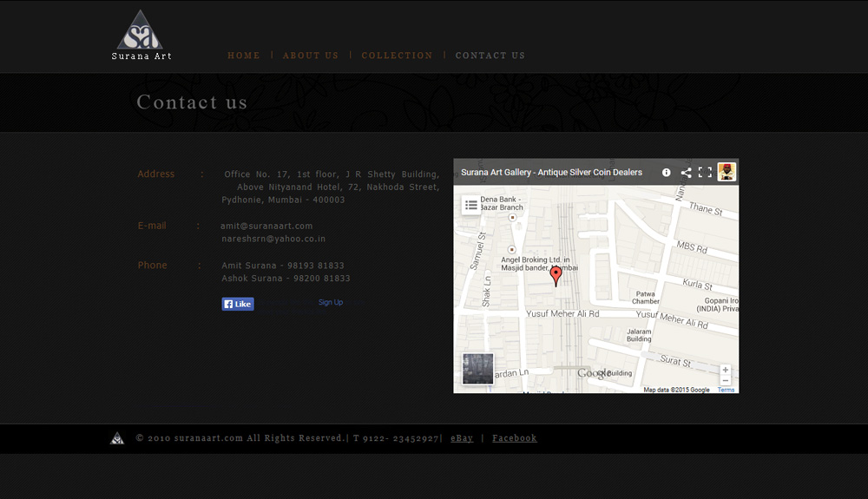Viewport: 868px width, 499px height.
Task: Click the red location pin on map
Action: [x=556, y=276]
